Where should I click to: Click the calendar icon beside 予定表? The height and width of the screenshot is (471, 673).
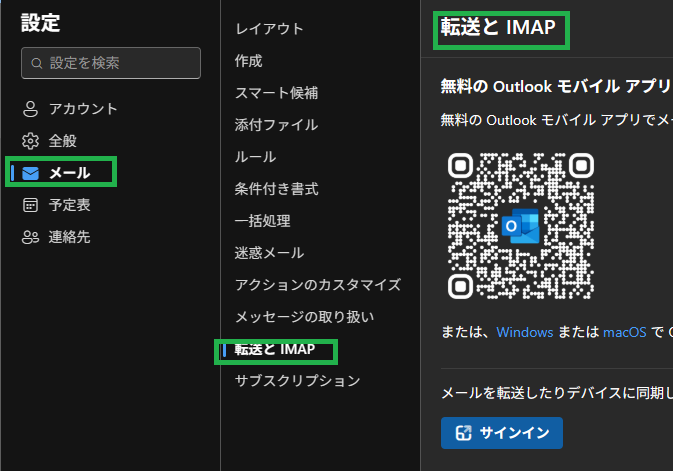coord(30,205)
